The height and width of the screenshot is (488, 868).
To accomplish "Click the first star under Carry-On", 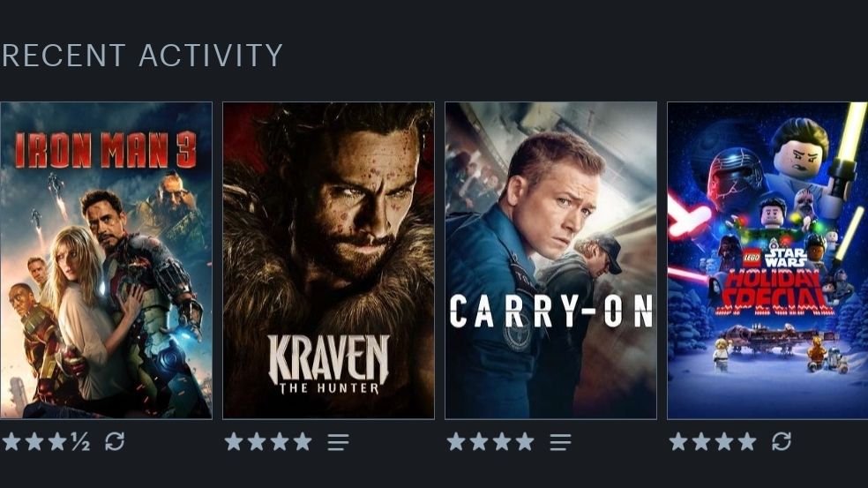I will tap(456, 441).
